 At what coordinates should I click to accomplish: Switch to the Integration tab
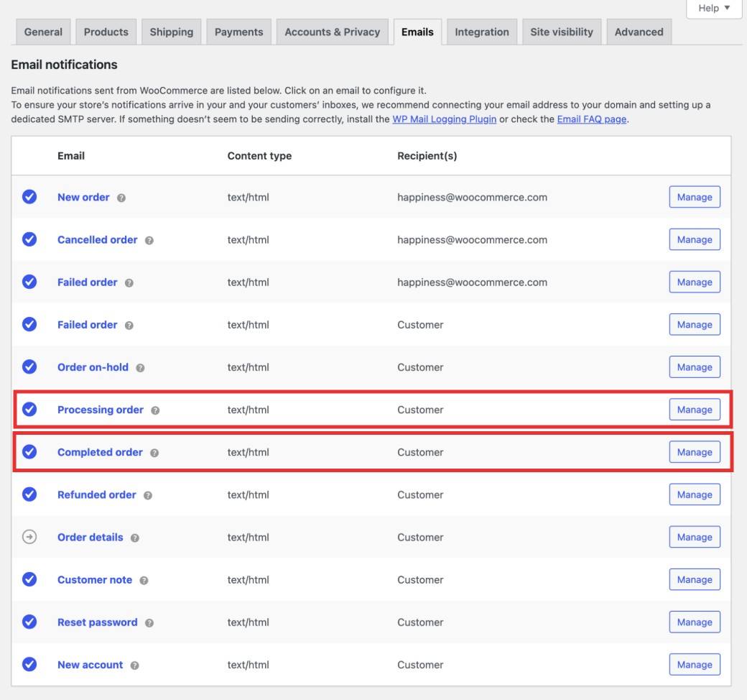tap(482, 32)
